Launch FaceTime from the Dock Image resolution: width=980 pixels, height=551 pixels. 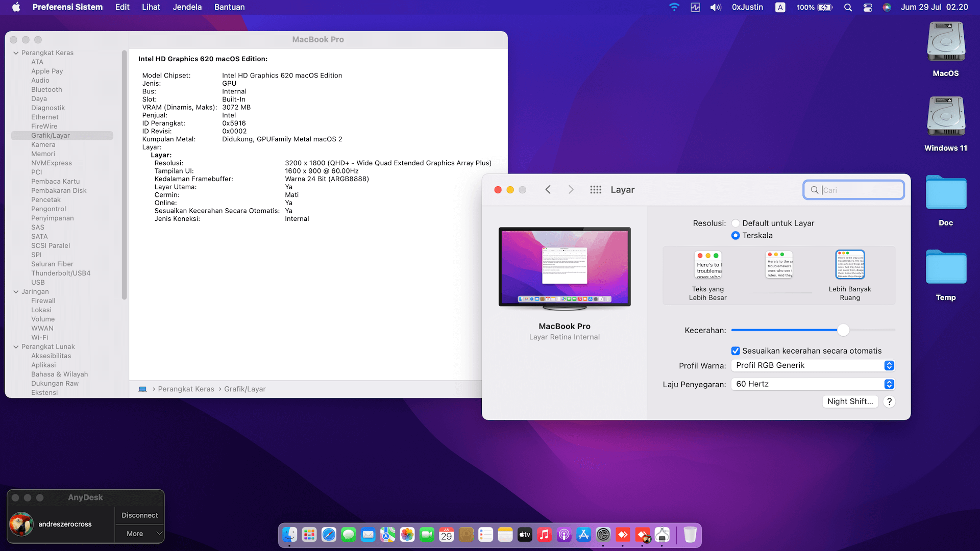coord(427,535)
